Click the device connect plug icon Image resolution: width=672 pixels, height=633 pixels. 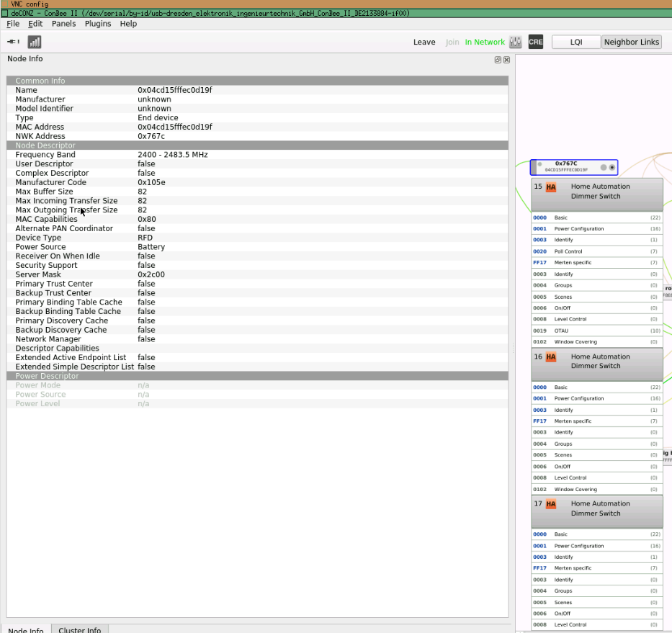[x=13, y=42]
